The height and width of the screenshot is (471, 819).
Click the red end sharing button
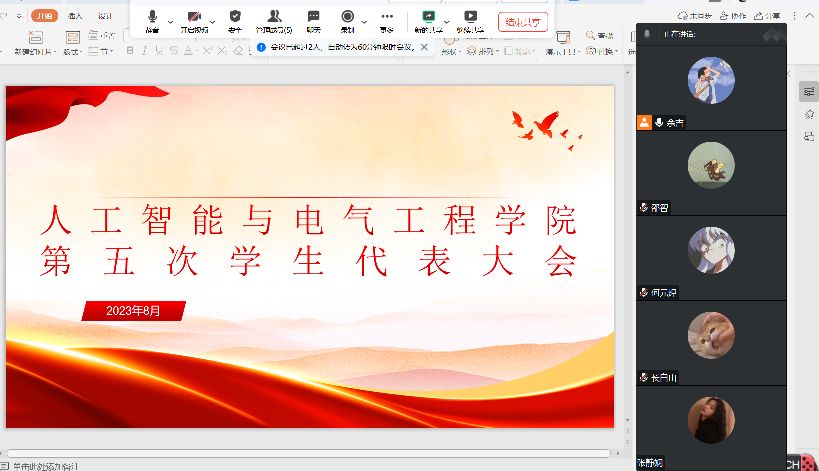click(522, 22)
